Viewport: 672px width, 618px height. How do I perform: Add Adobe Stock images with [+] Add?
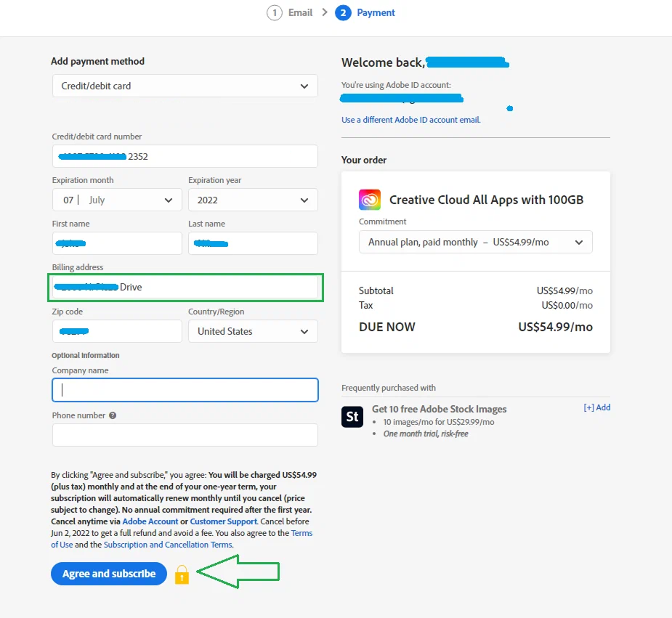click(x=597, y=407)
